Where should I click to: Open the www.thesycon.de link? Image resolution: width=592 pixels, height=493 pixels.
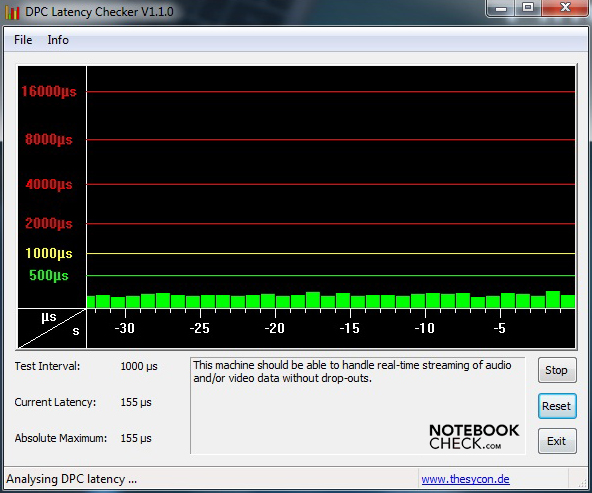(x=465, y=479)
